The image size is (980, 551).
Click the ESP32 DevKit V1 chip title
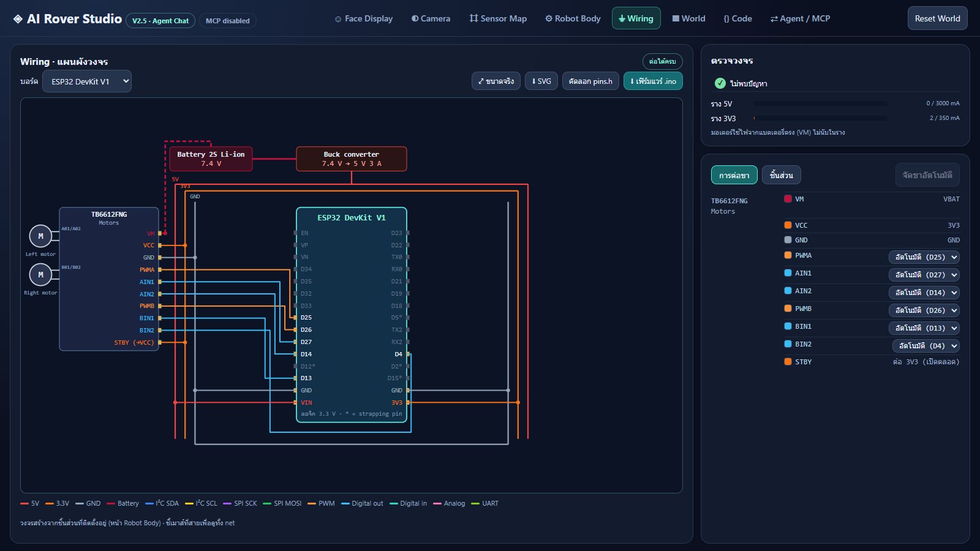coord(352,217)
